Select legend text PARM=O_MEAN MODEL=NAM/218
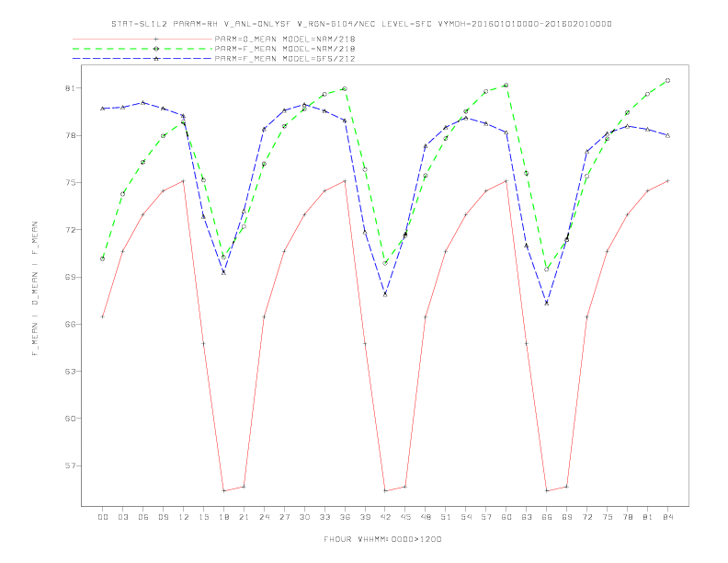The image size is (728, 563). 285,39
